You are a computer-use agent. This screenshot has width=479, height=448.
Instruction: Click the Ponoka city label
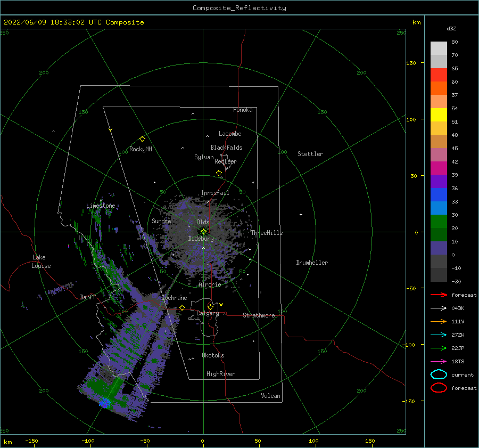243,110
